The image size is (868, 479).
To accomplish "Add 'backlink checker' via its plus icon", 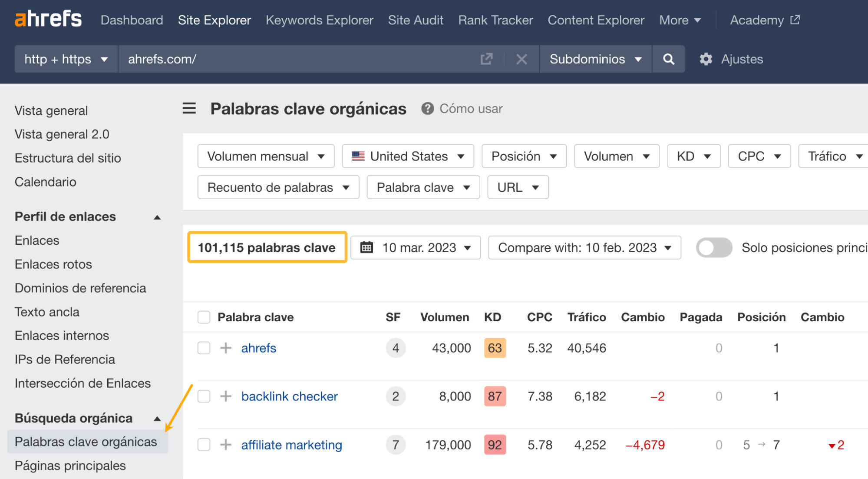I will click(226, 396).
